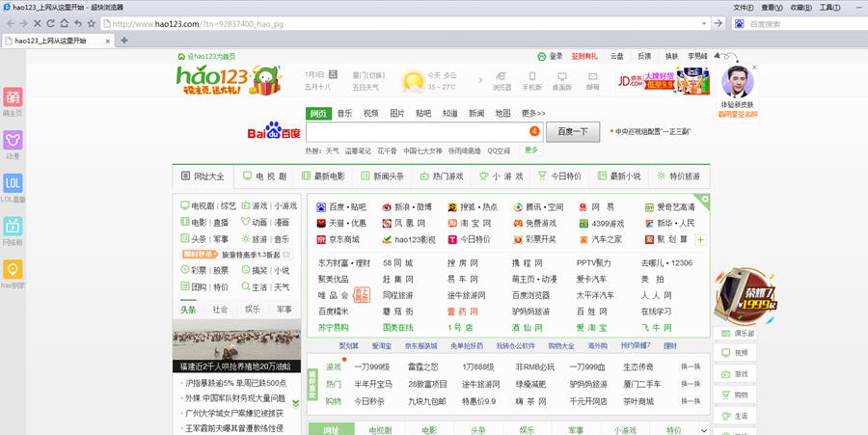Screen dimensions: 868x435
Task: Click the 桌面版 monitor icon
Action: (562, 76)
